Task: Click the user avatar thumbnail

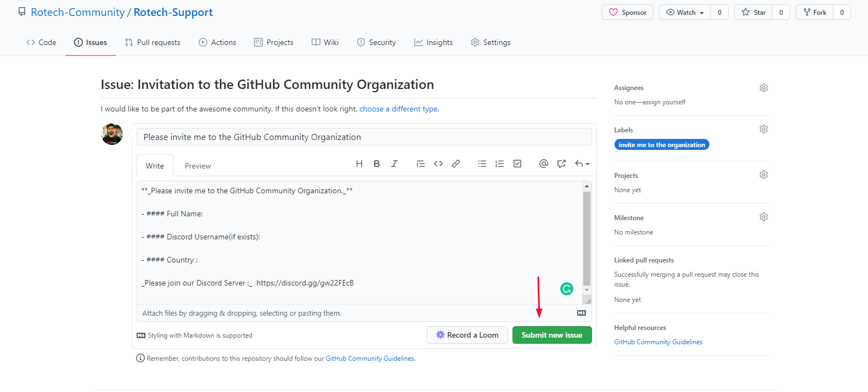Action: pos(112,134)
